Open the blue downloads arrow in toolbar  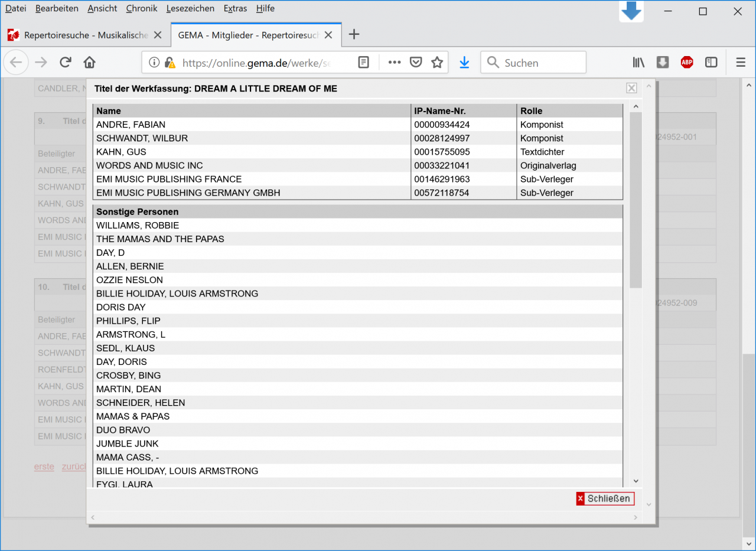point(464,63)
